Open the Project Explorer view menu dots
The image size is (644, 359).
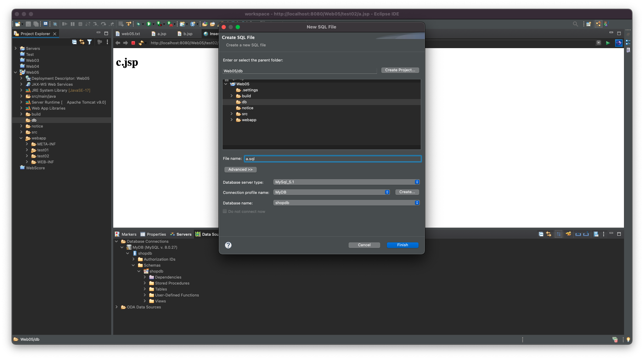pyautogui.click(x=107, y=42)
